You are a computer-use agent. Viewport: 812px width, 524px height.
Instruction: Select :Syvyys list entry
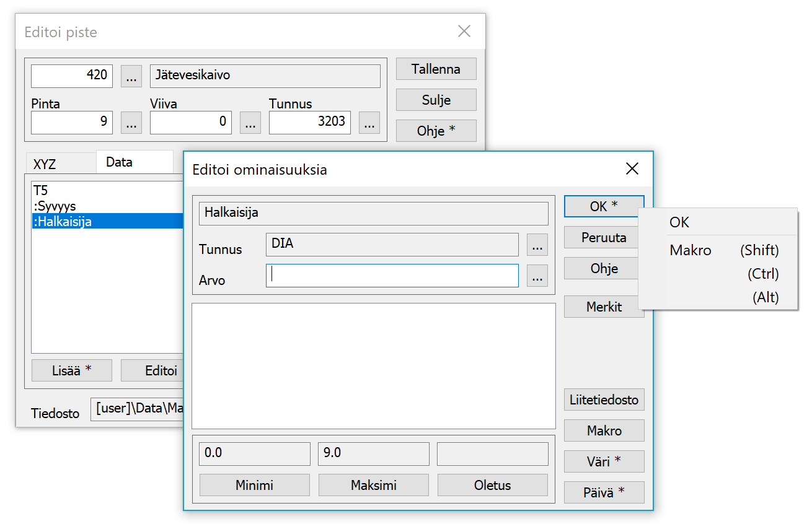(55, 206)
